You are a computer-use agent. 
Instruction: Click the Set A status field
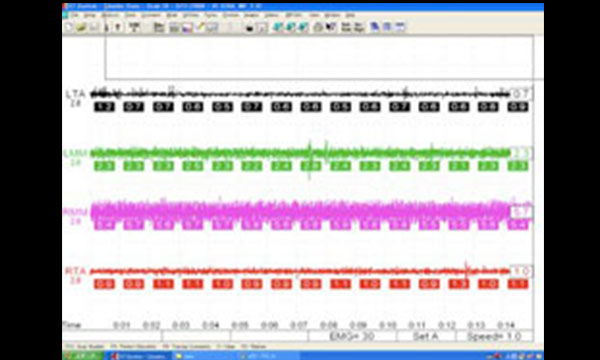[x=426, y=336]
